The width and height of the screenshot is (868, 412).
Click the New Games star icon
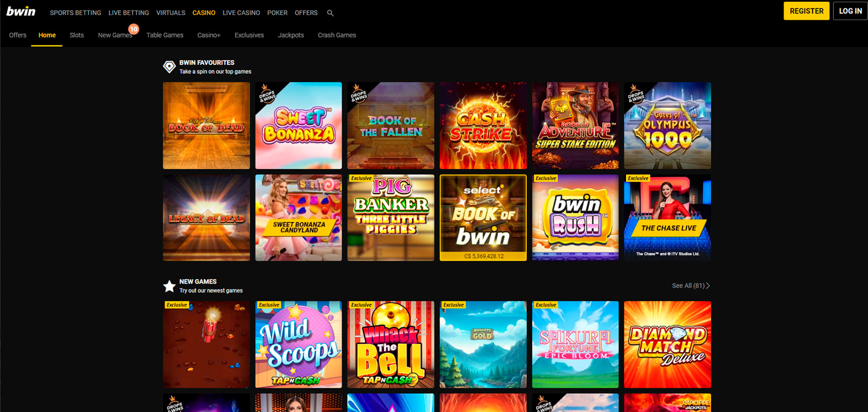click(169, 286)
